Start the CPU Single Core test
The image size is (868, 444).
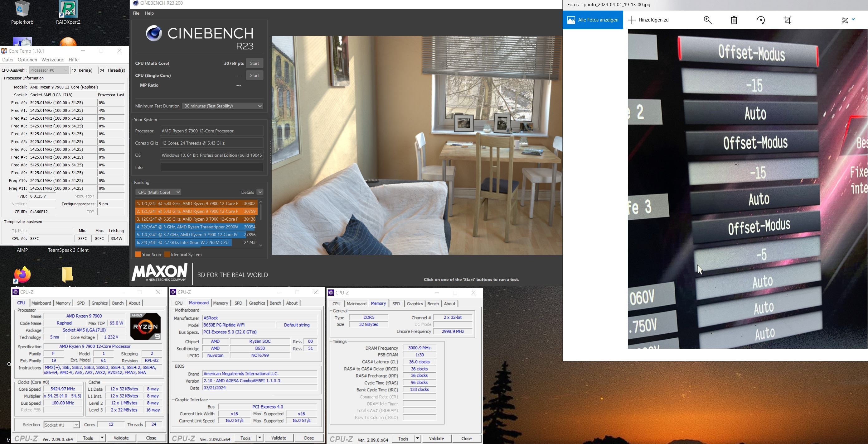coord(255,75)
